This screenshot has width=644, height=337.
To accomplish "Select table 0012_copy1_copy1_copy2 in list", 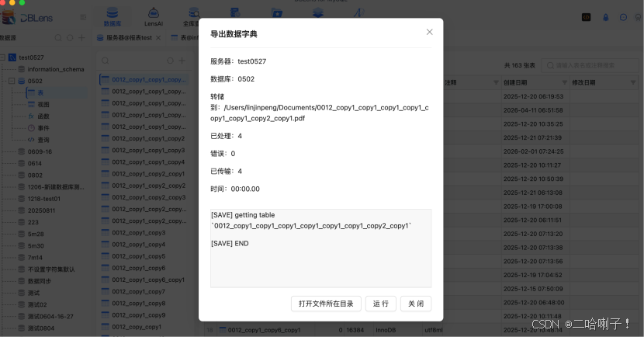I will click(x=148, y=138).
